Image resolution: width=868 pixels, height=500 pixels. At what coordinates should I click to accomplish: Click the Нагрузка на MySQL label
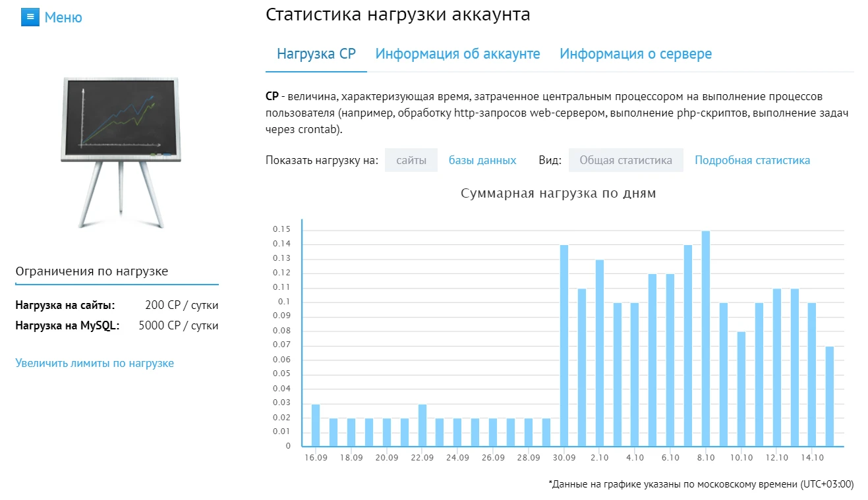pos(68,325)
